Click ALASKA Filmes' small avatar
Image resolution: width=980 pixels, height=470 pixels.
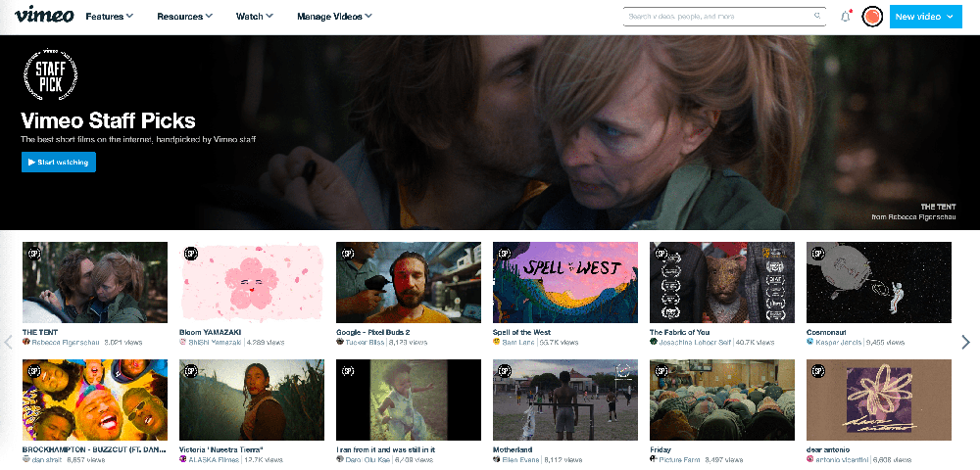[x=183, y=459]
